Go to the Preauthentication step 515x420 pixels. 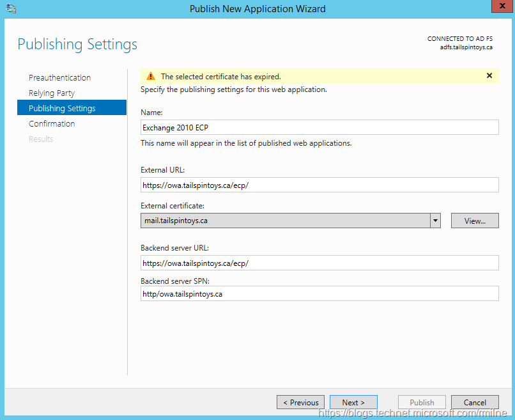click(59, 77)
